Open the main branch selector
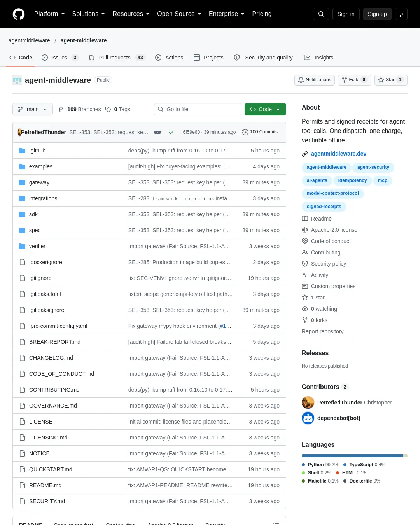This screenshot has width=420, height=525. click(32, 109)
